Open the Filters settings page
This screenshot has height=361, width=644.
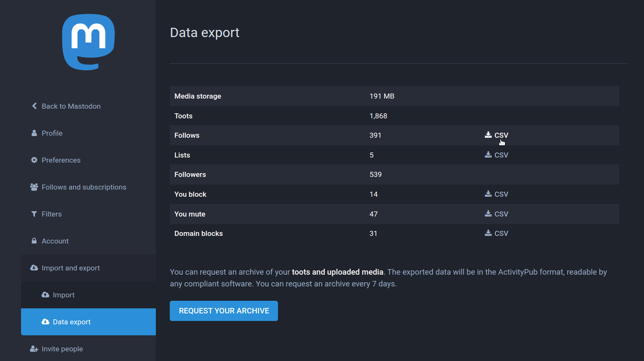coord(51,214)
